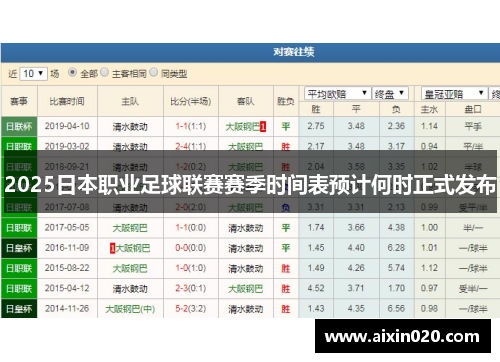
Task: Click date 2019-04-10 in the table
Action: tap(67, 126)
